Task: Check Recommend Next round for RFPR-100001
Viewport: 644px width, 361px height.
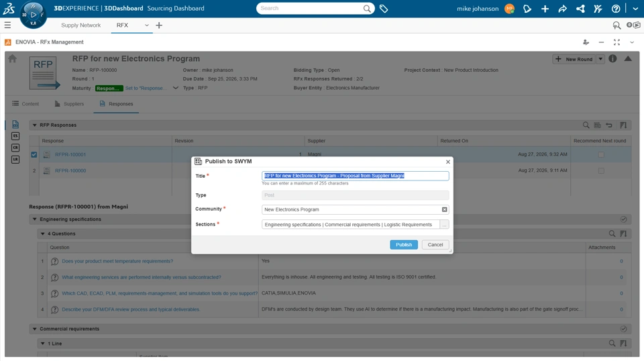Action: click(601, 155)
